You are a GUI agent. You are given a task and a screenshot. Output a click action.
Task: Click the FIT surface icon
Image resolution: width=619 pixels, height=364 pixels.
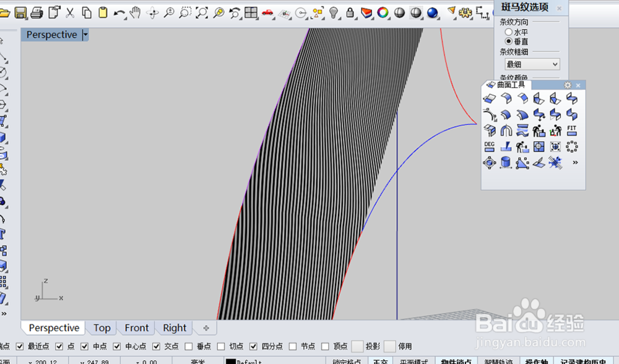(x=571, y=130)
